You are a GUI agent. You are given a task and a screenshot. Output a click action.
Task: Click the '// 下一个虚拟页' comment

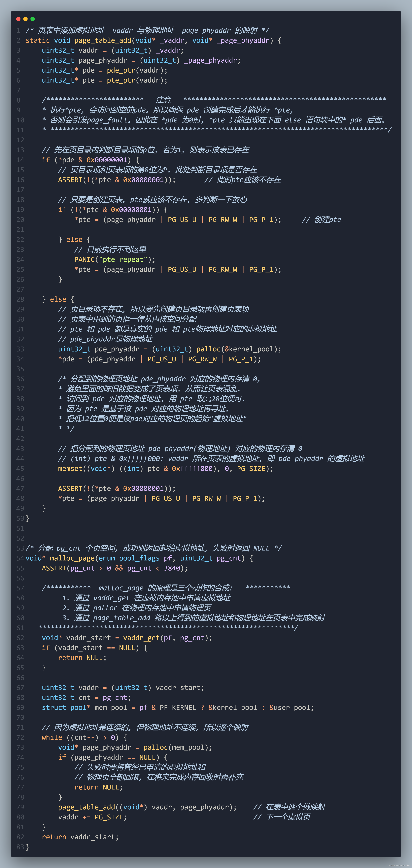click(282, 817)
